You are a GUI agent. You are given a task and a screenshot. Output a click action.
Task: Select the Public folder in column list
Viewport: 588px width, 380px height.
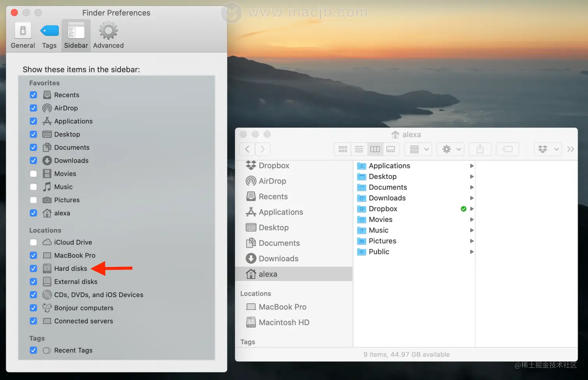[x=415, y=252]
